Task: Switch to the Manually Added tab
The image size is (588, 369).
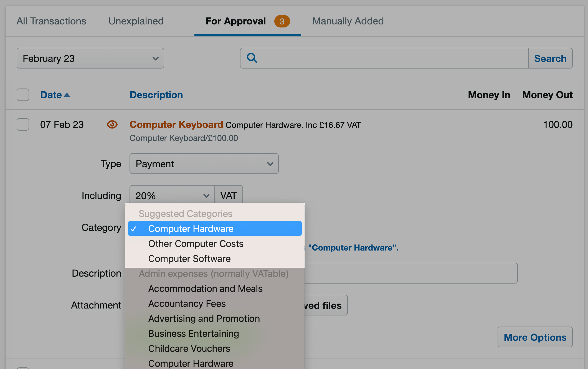Action: (x=348, y=21)
